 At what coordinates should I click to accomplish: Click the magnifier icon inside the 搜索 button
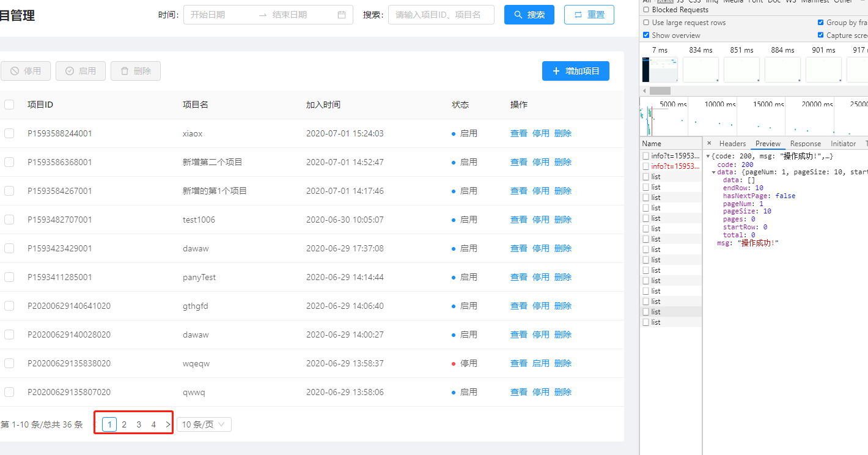[519, 15]
